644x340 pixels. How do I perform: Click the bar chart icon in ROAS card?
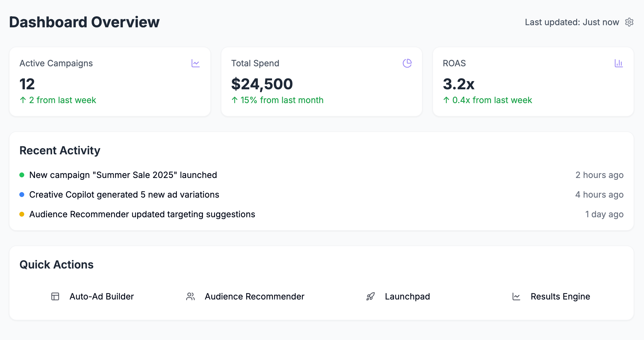coord(619,63)
